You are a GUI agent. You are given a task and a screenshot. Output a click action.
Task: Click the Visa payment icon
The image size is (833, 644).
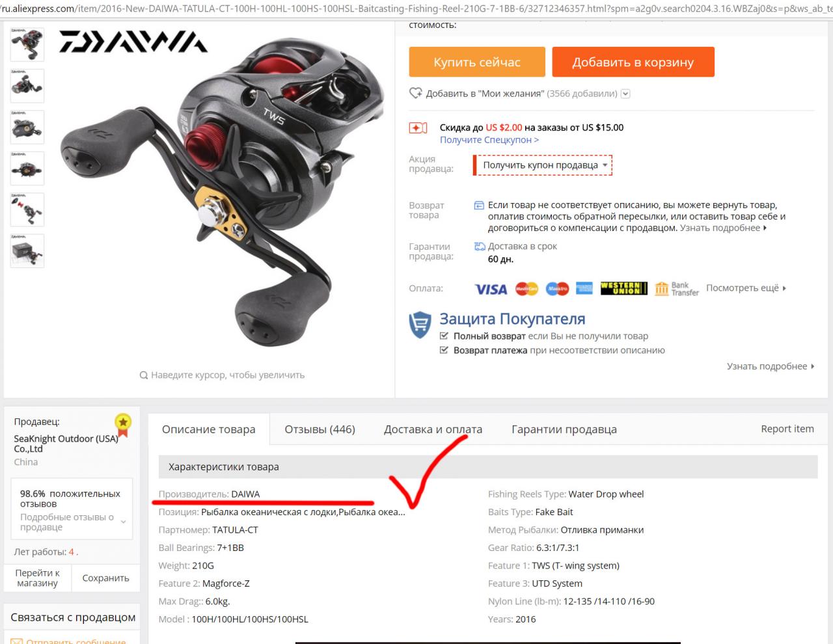(x=491, y=289)
